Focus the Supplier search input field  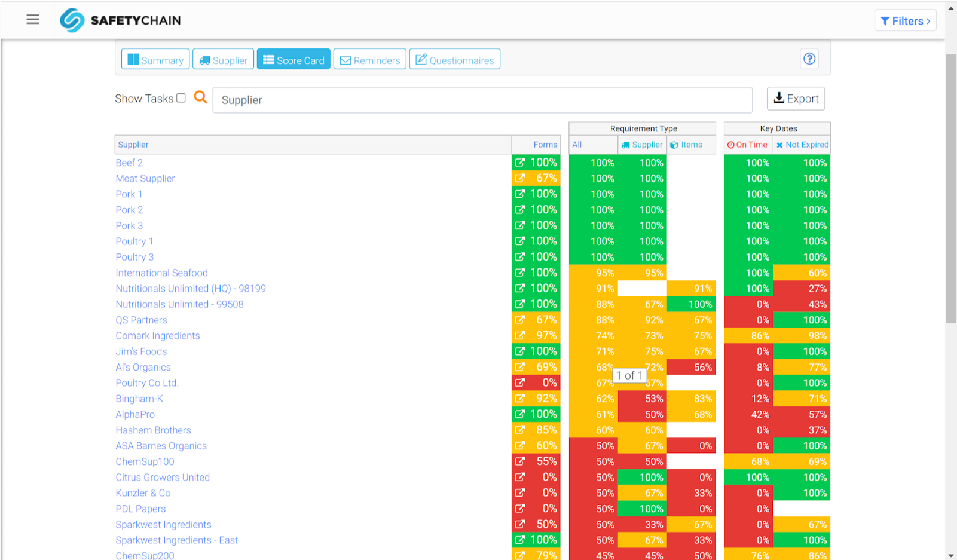click(482, 100)
